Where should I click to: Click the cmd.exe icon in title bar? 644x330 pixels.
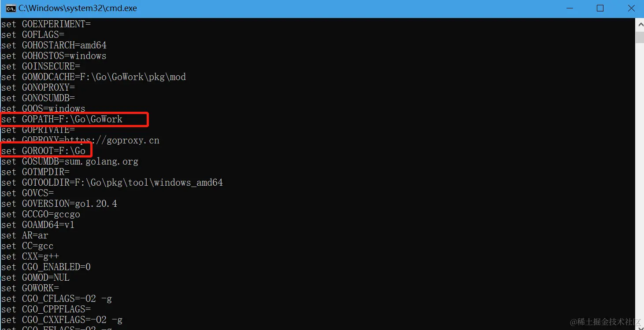point(11,8)
